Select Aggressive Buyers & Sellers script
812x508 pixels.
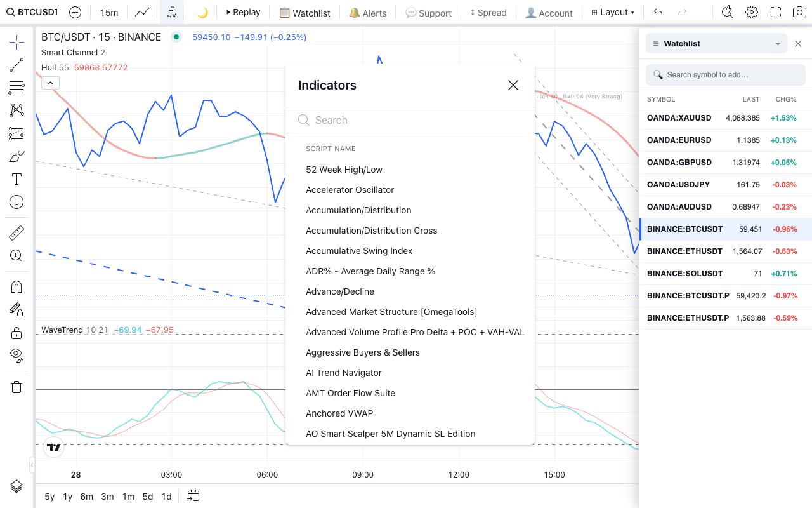coord(410,352)
